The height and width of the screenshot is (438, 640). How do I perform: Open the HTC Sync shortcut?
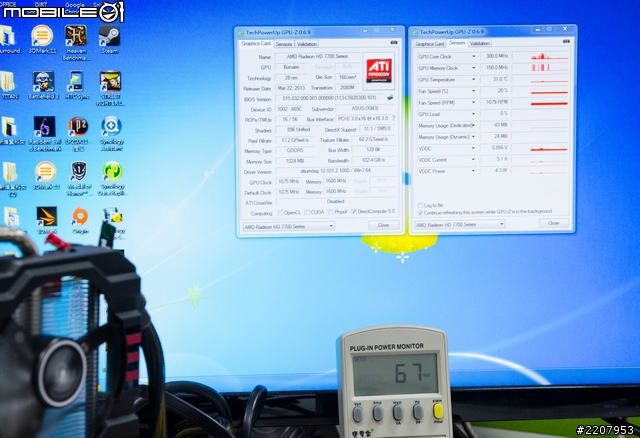[x=77, y=85]
